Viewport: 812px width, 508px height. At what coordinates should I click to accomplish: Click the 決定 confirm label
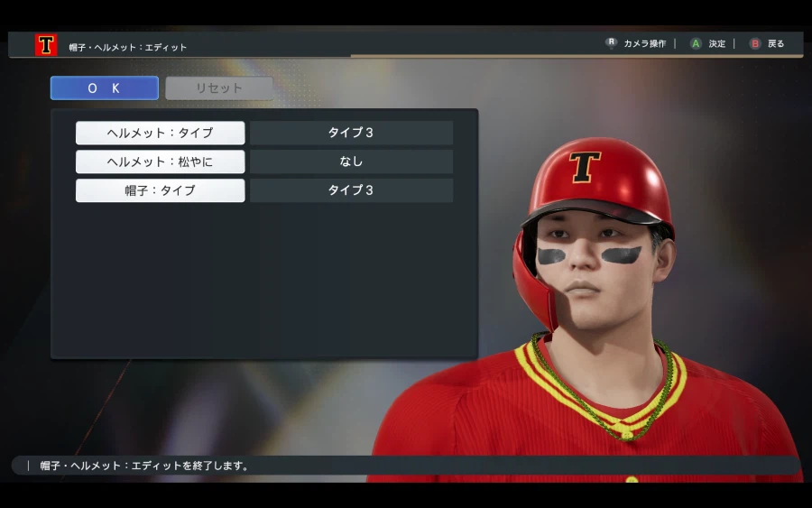[x=717, y=44]
